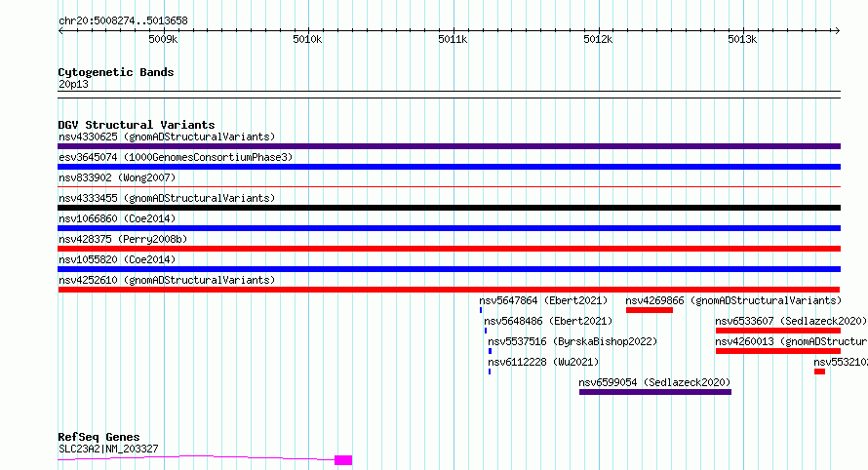868x470 pixels.
Task: Click the chr20:5008274..5013658 coordinates label
Action: tap(123, 21)
